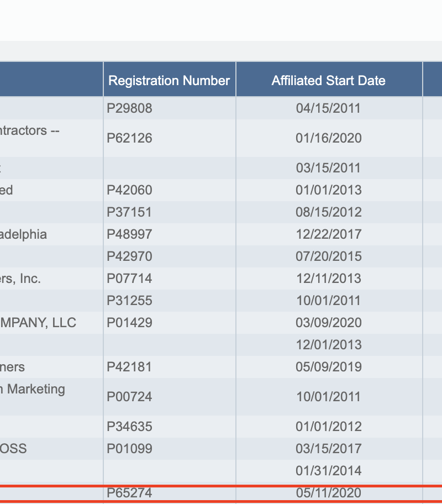Select registration number P42060

pyautogui.click(x=129, y=190)
